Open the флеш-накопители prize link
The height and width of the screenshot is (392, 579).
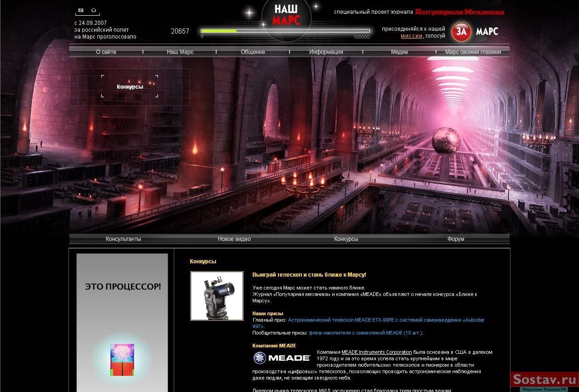click(x=366, y=333)
